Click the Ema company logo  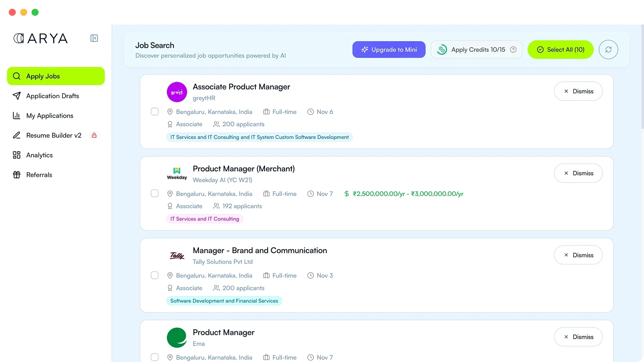tap(177, 338)
